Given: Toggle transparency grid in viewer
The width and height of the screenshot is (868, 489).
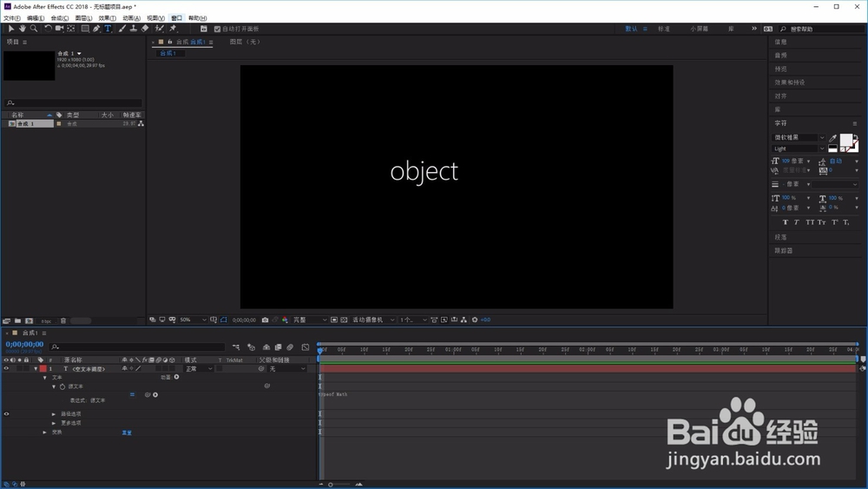Looking at the screenshot, I should 344,320.
